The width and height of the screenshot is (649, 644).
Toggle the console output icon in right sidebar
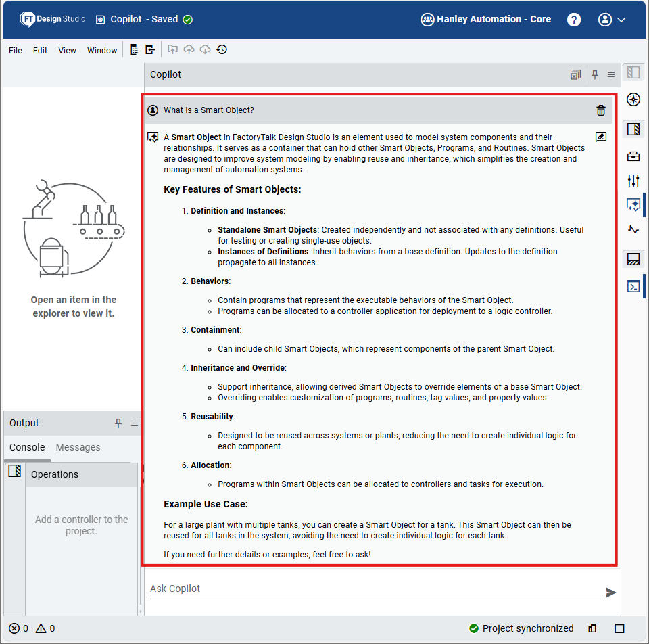coord(633,287)
